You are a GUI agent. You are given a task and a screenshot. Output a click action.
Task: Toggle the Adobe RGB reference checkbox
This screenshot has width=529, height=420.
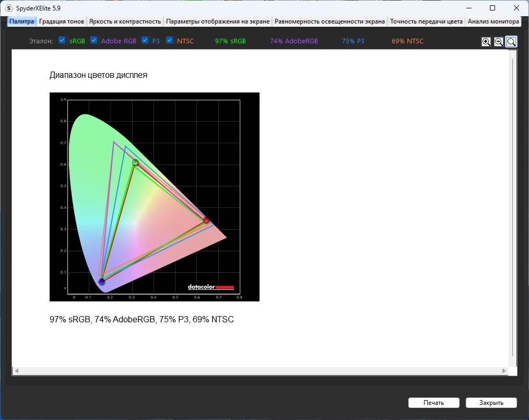[x=94, y=40]
